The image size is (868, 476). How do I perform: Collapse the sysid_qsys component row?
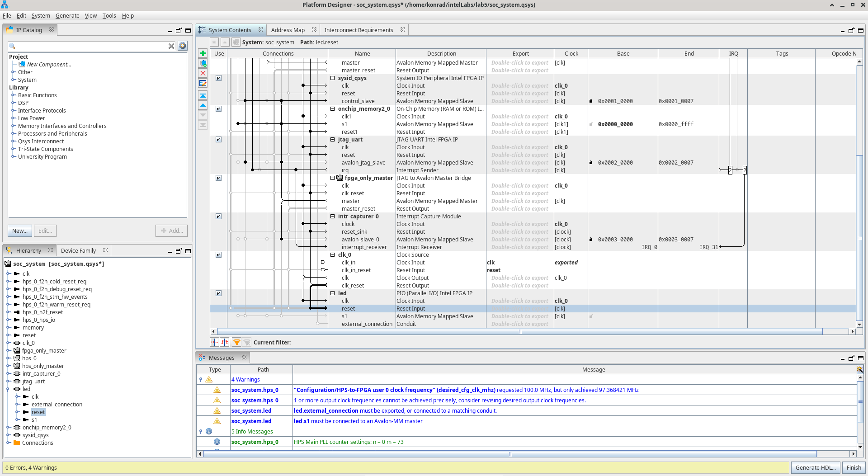point(333,78)
